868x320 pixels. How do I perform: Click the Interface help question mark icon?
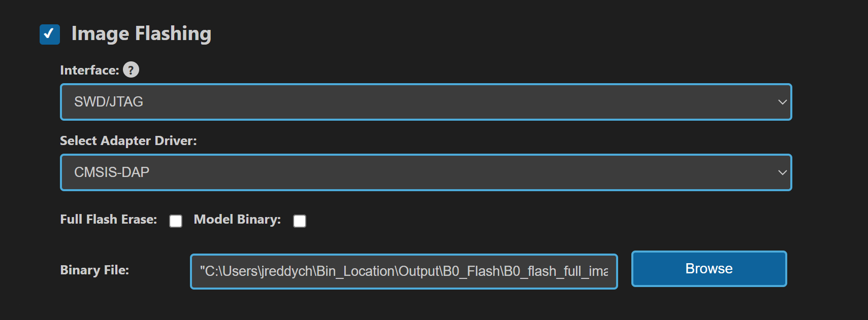pos(131,70)
